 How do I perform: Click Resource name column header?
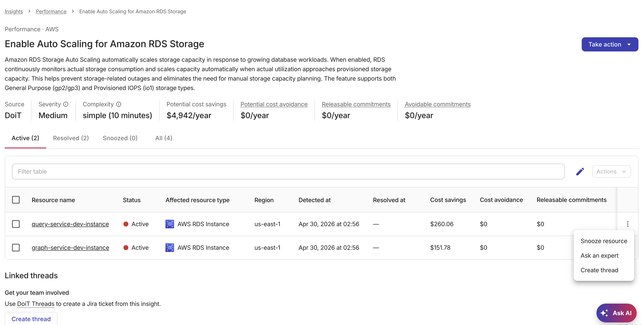(x=53, y=200)
